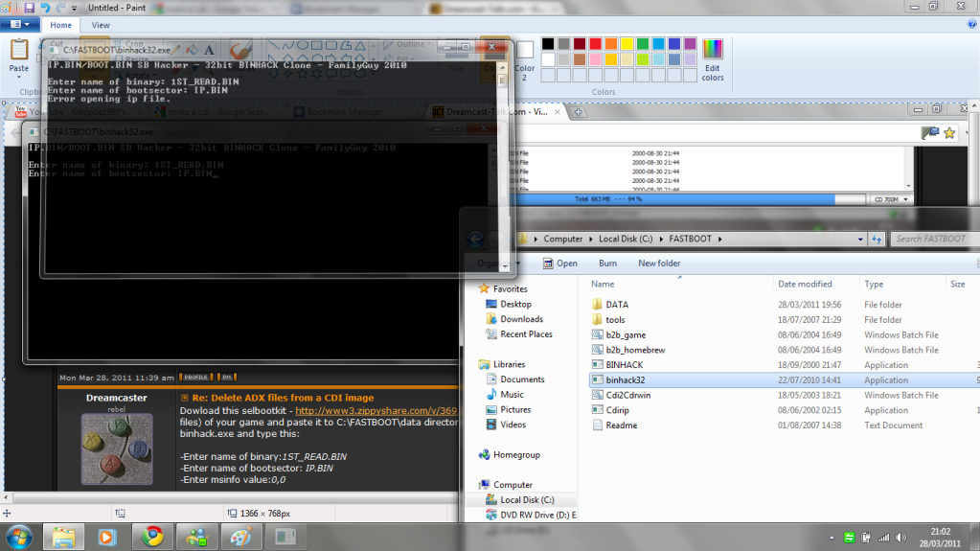
Task: Select the Color 2 box
Action: click(x=524, y=59)
